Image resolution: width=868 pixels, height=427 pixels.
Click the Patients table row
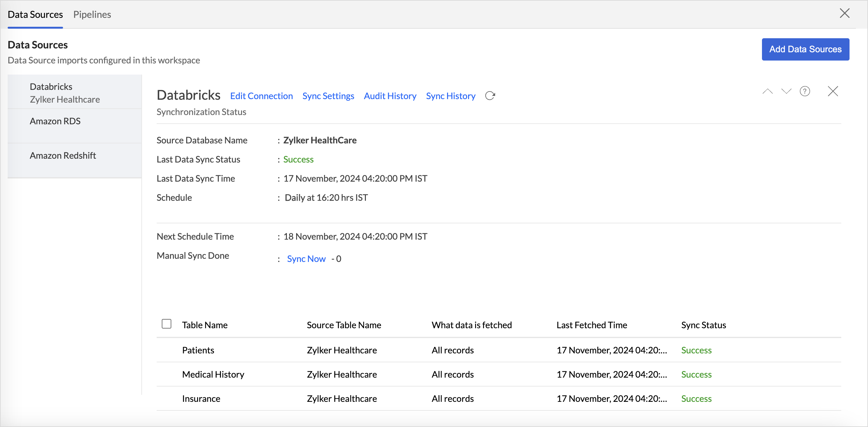point(198,350)
